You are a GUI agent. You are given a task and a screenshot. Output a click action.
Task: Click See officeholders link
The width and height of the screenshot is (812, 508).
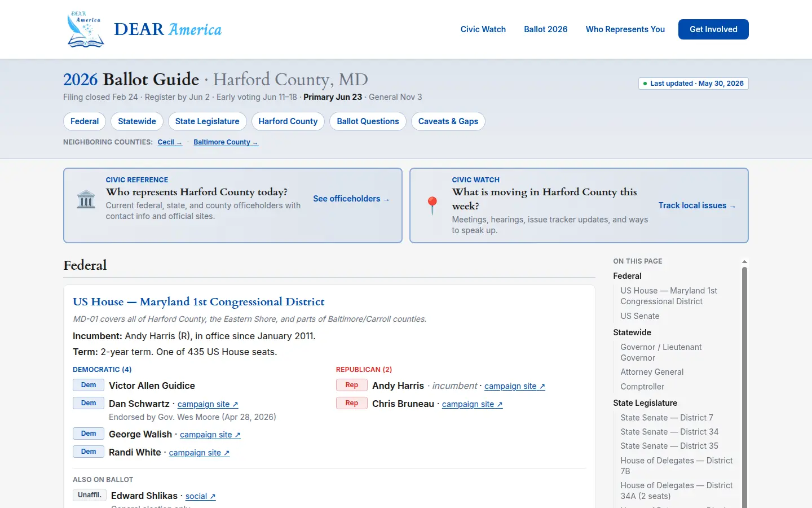pos(351,199)
